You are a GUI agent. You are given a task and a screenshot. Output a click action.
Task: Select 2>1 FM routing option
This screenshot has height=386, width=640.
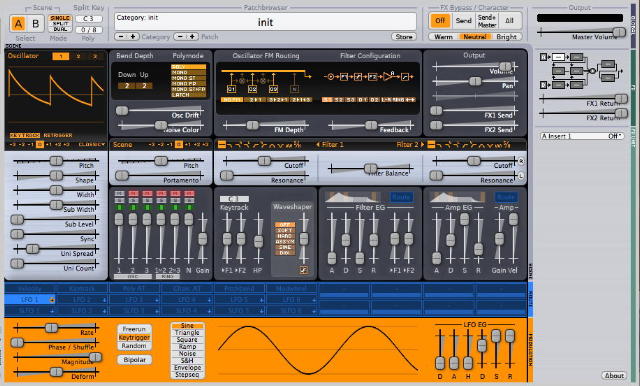[x=256, y=100]
